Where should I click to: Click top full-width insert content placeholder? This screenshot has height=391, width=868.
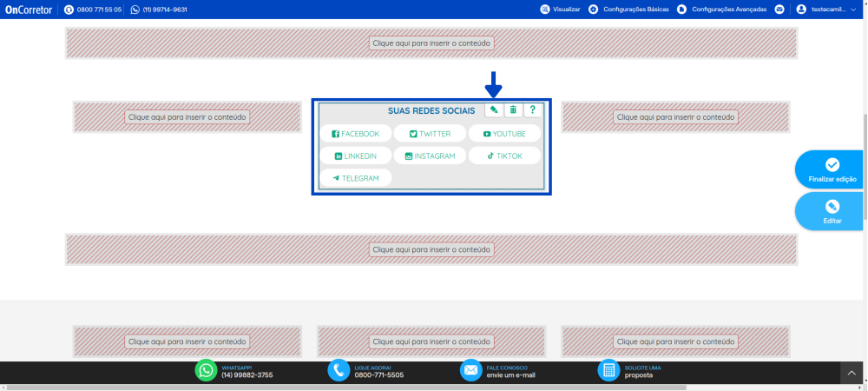(431, 43)
